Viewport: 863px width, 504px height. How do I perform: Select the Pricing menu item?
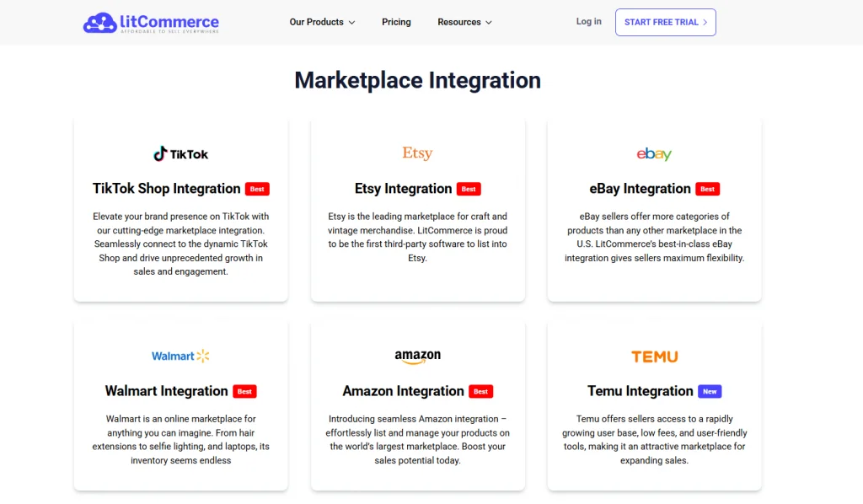tap(396, 22)
